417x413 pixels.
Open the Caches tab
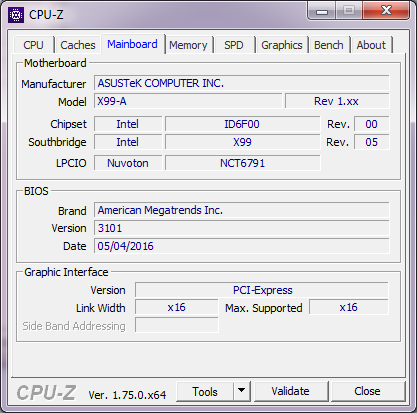pos(78,45)
